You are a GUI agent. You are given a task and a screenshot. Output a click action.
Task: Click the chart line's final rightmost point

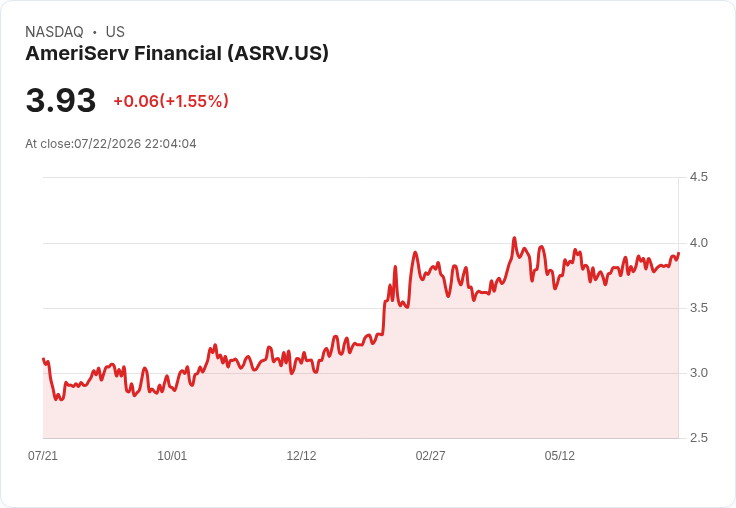[678, 254]
